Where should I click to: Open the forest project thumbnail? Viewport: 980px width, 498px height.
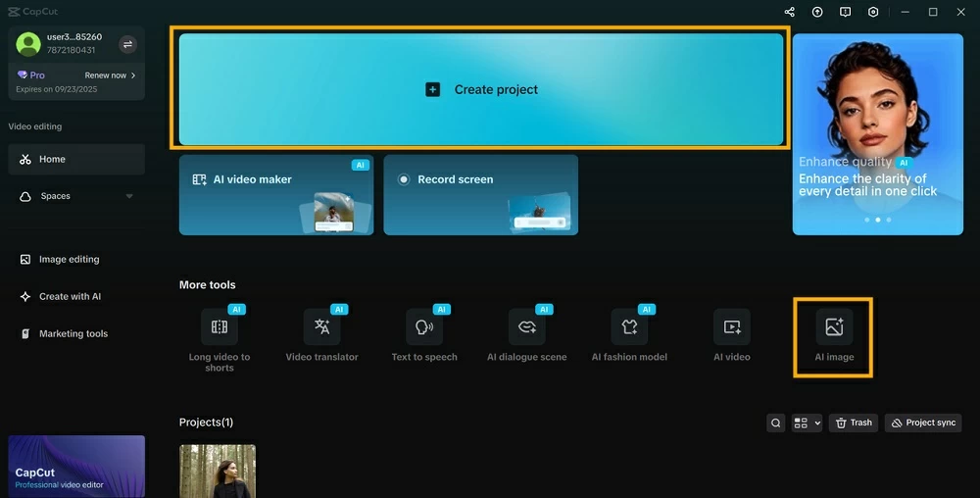coord(218,471)
